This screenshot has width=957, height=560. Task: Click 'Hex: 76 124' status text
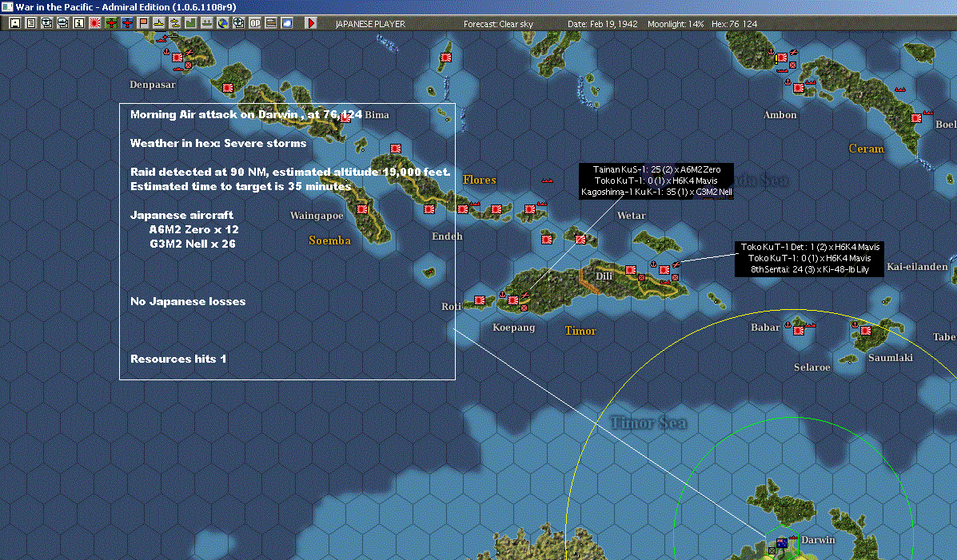pyautogui.click(x=734, y=24)
